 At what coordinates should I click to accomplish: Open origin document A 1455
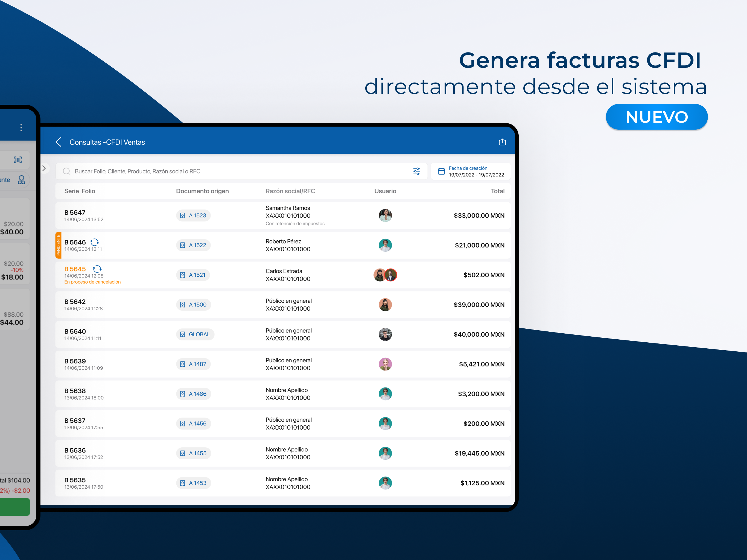194,453
